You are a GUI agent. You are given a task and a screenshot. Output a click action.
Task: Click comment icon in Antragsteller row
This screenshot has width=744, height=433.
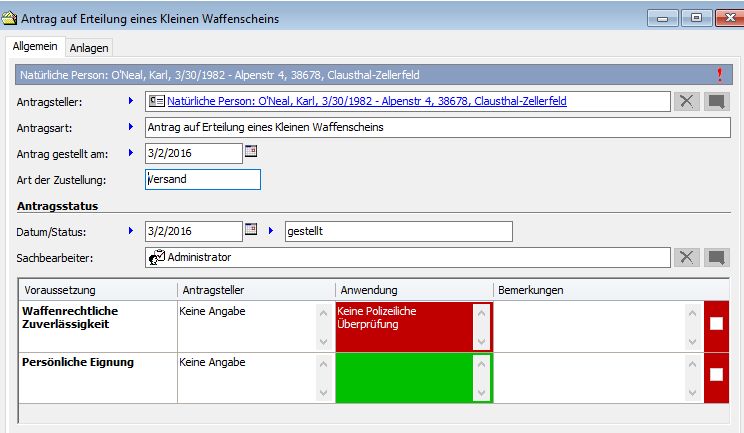click(x=716, y=101)
